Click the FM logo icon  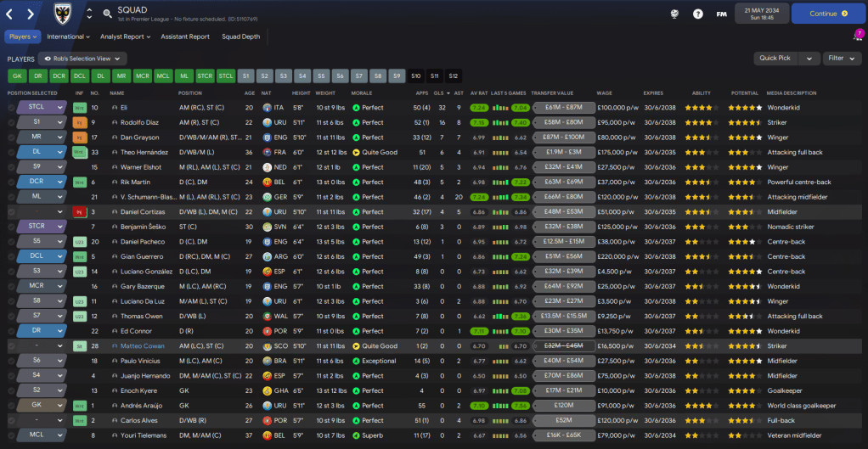[x=722, y=14]
